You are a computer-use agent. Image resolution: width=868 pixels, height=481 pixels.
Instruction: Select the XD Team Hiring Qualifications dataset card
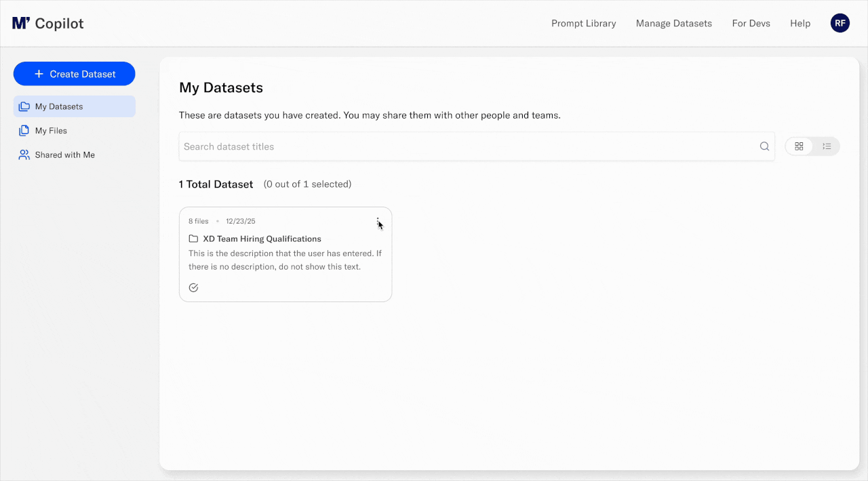coord(285,254)
